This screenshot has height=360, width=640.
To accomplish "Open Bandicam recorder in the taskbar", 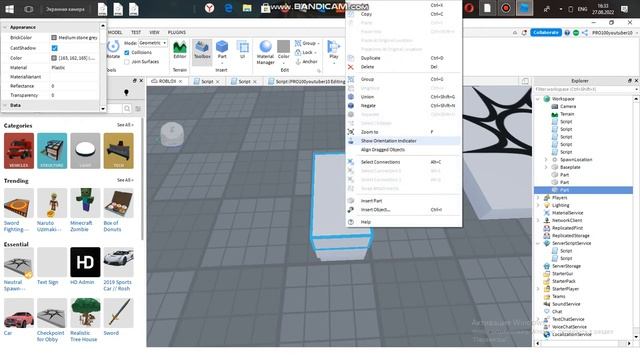I will (x=506, y=9).
